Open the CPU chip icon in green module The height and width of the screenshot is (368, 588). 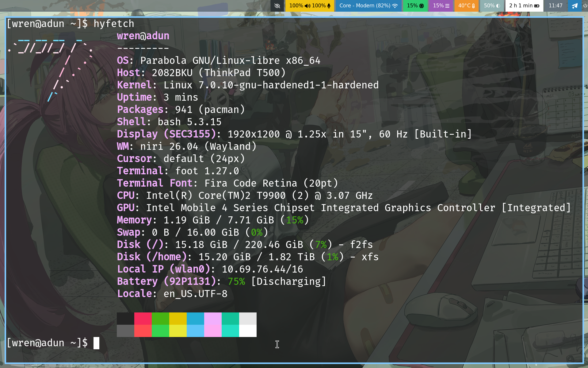pyautogui.click(x=422, y=6)
